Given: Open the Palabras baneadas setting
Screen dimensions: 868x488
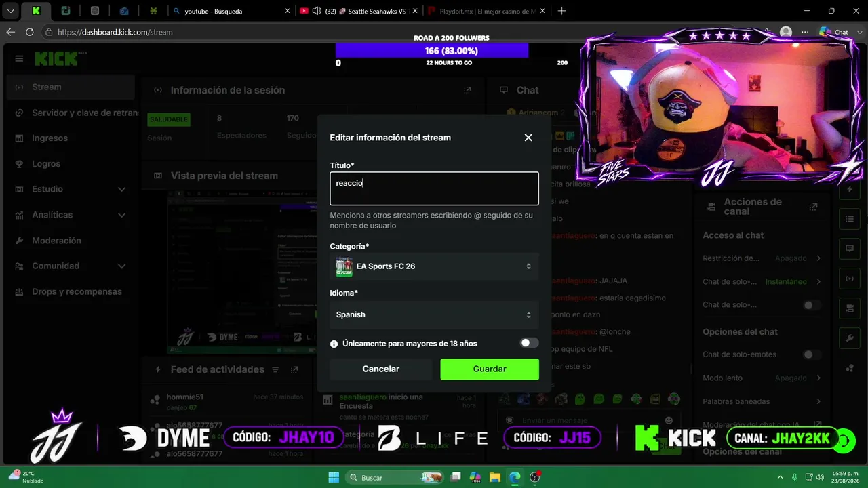Looking at the screenshot, I should (x=762, y=401).
